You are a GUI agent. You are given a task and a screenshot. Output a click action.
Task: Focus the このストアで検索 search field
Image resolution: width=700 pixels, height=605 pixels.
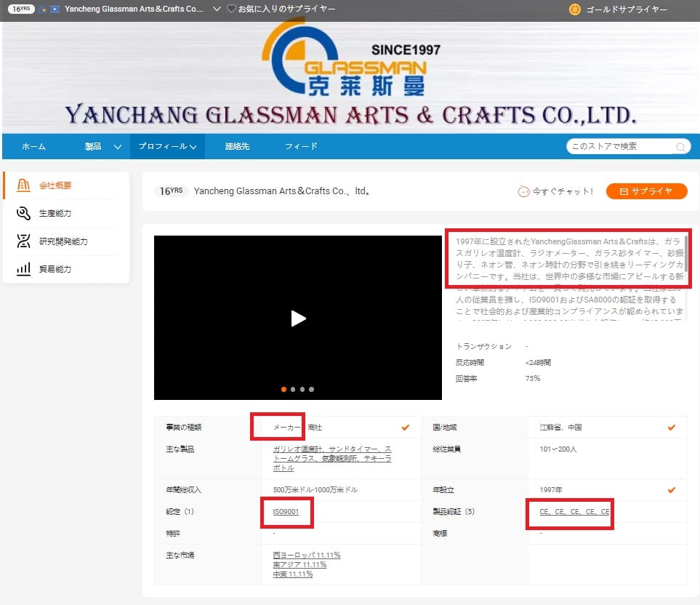tap(628, 146)
